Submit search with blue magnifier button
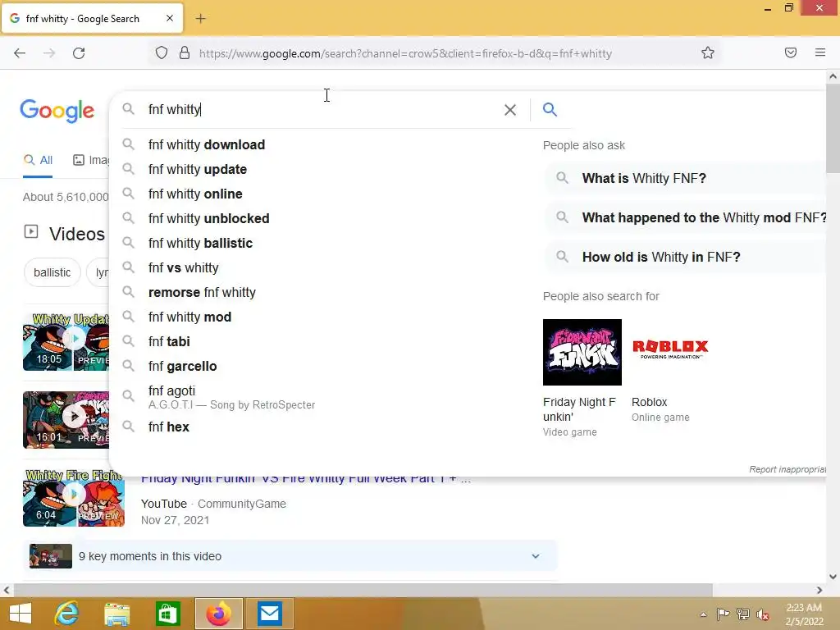The image size is (840, 630). click(550, 110)
